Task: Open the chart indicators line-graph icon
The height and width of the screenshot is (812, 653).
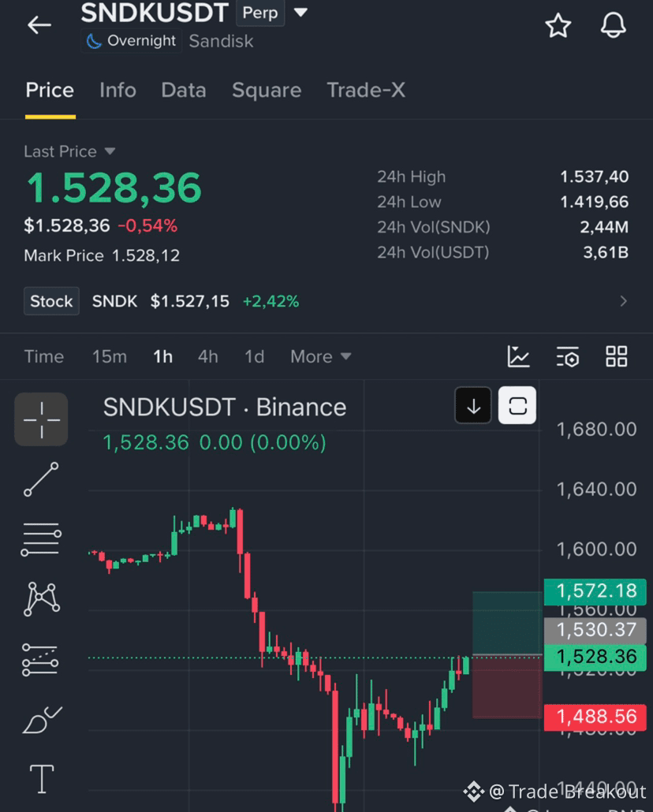Action: click(518, 356)
